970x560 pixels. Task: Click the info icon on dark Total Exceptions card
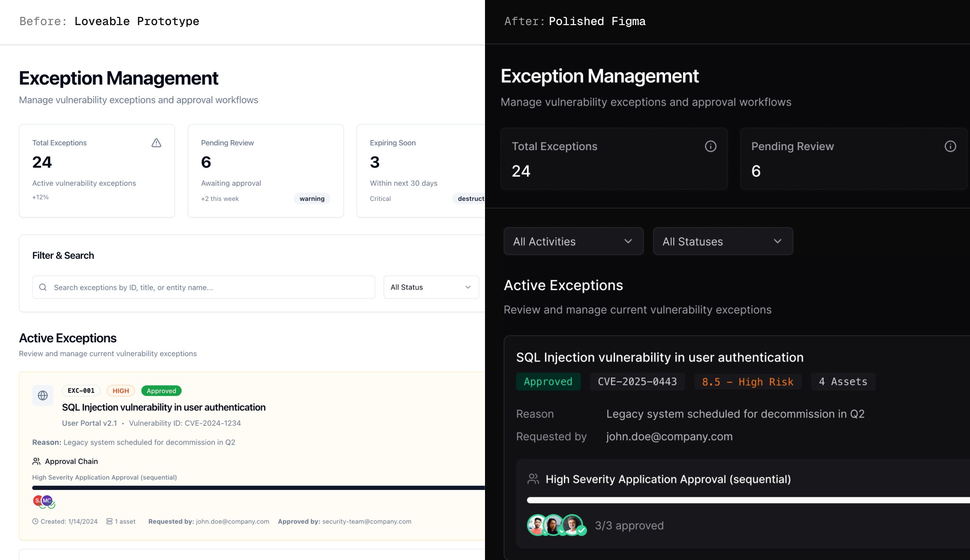coord(710,146)
